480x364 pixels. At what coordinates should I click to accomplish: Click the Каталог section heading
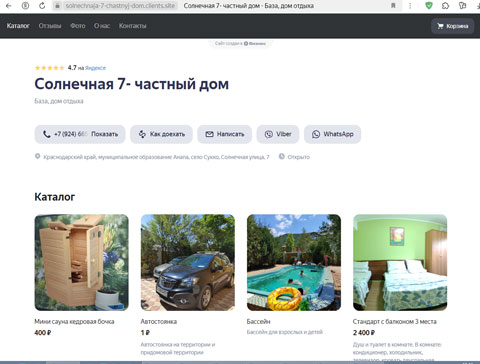click(55, 197)
